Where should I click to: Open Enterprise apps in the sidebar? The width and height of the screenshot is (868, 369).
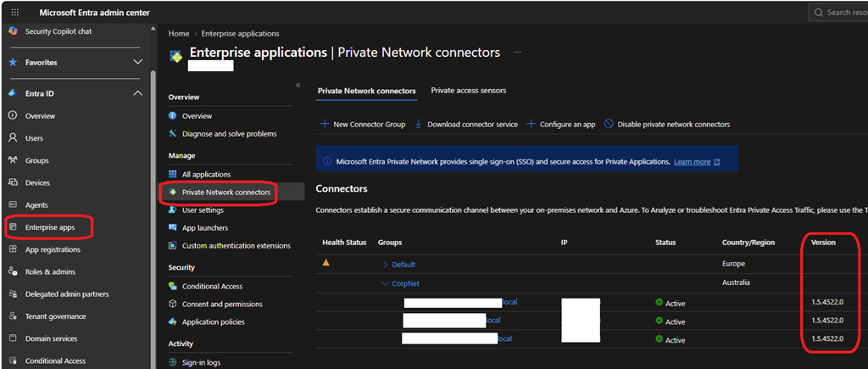[x=50, y=227]
